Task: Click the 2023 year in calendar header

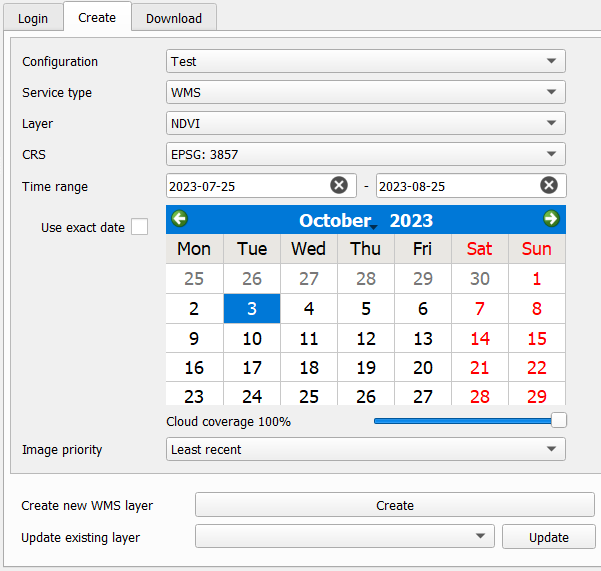Action: tap(411, 221)
